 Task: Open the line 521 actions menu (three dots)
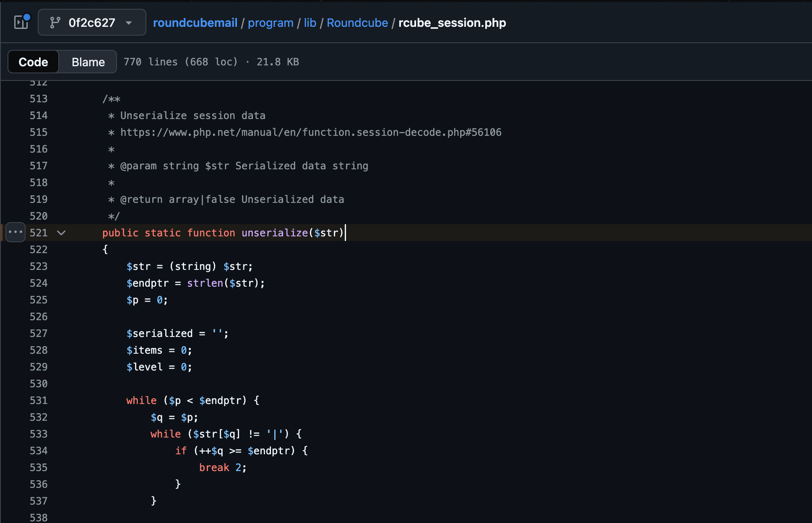point(16,232)
